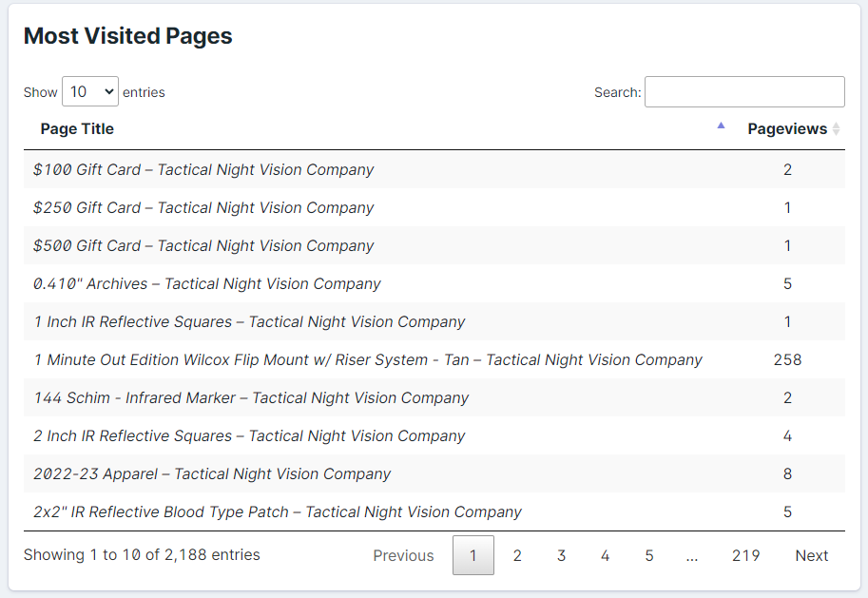Go to pagination page 2
This screenshot has width=868, height=598.
point(517,555)
